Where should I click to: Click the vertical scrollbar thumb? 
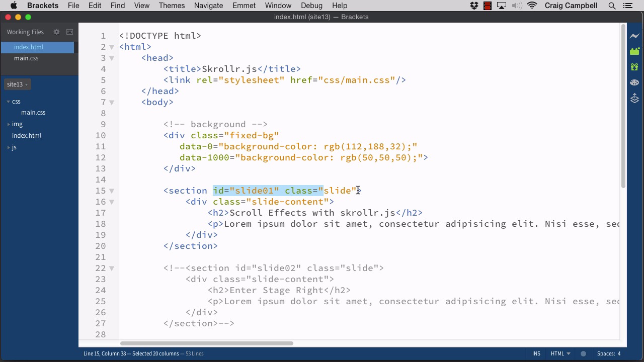tap(623, 106)
